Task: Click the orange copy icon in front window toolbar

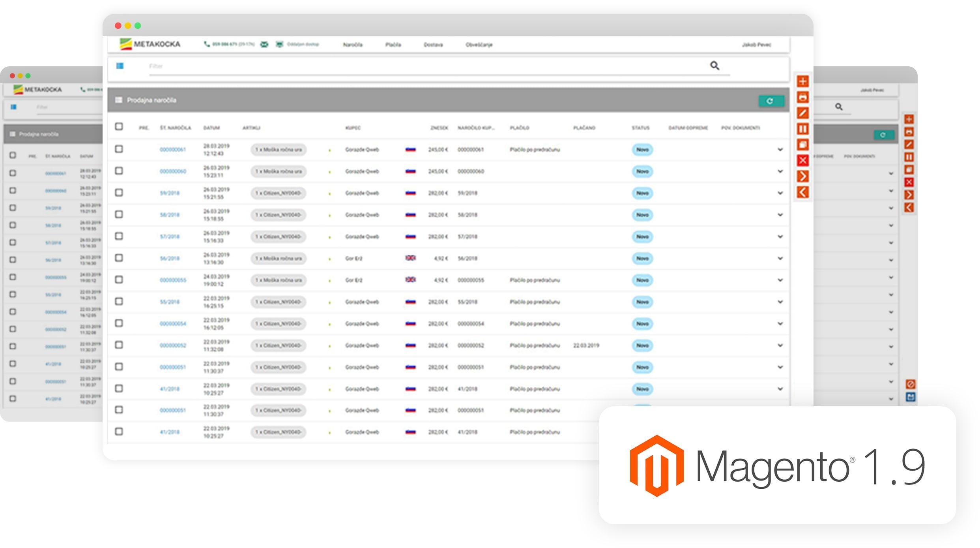Action: pos(802,145)
